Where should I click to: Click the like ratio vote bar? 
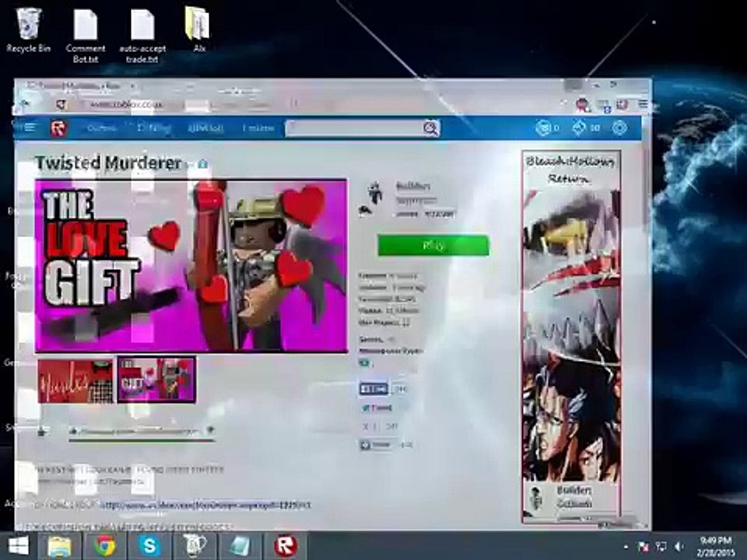coord(142,440)
